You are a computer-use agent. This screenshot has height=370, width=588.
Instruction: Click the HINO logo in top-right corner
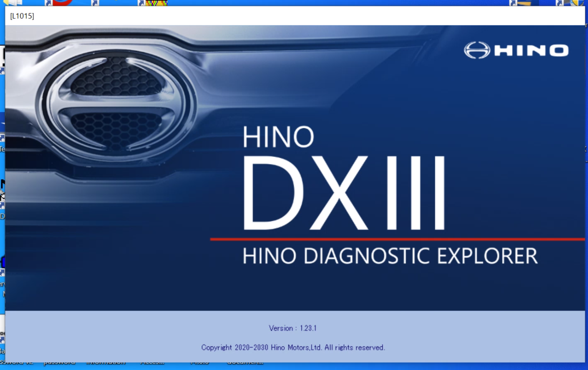[x=516, y=50]
